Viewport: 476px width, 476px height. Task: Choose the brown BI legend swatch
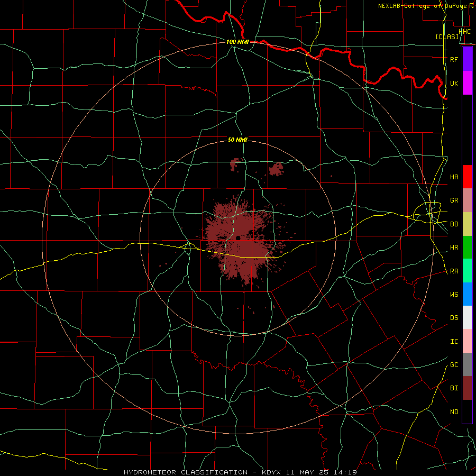(x=467, y=388)
